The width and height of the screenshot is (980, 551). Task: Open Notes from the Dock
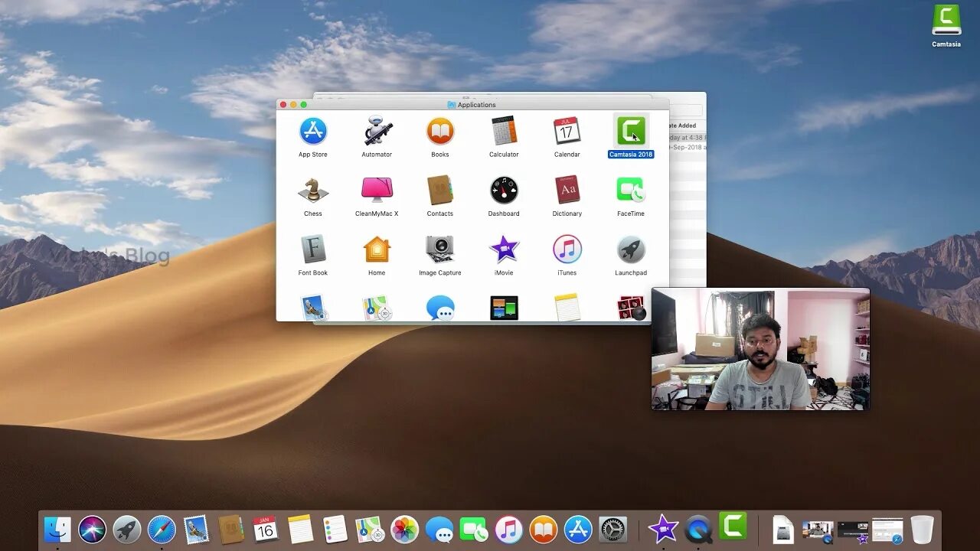pyautogui.click(x=301, y=530)
